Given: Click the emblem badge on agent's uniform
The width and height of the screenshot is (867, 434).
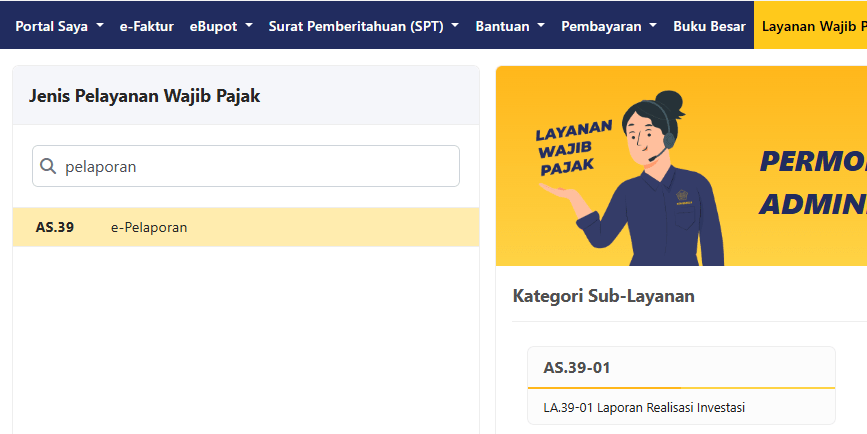Looking at the screenshot, I should [x=682, y=197].
